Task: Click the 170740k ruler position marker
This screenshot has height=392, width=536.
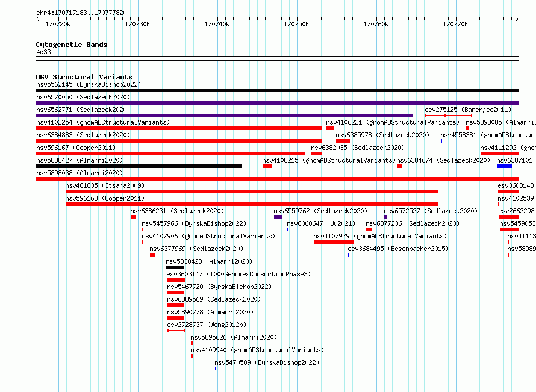Action: 217,24
